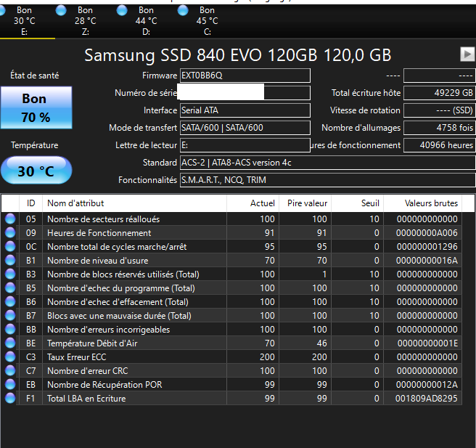Screen dimensions: 476x448
Task: Click the Bon 70 % health status button
Action: tap(36, 107)
